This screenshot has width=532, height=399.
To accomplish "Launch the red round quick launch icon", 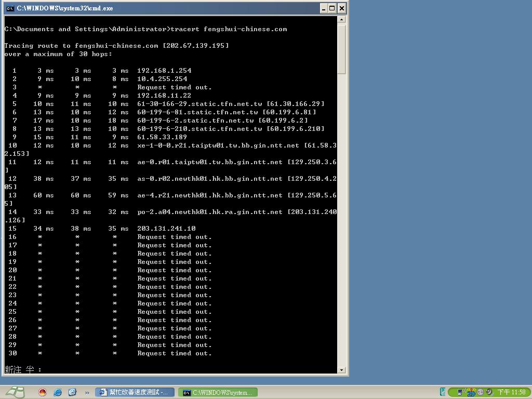I will click(x=43, y=392).
